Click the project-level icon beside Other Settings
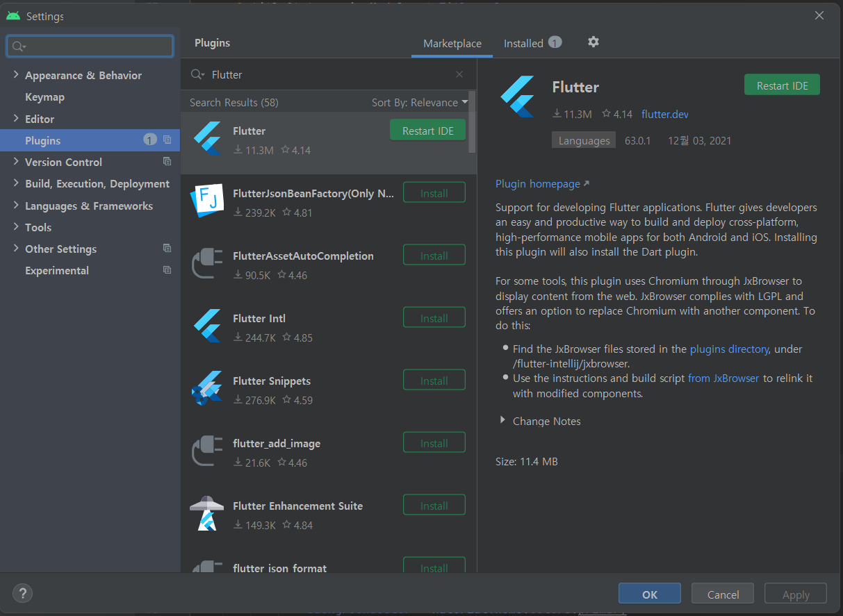Screen dimensions: 843x616 [x=167, y=249]
